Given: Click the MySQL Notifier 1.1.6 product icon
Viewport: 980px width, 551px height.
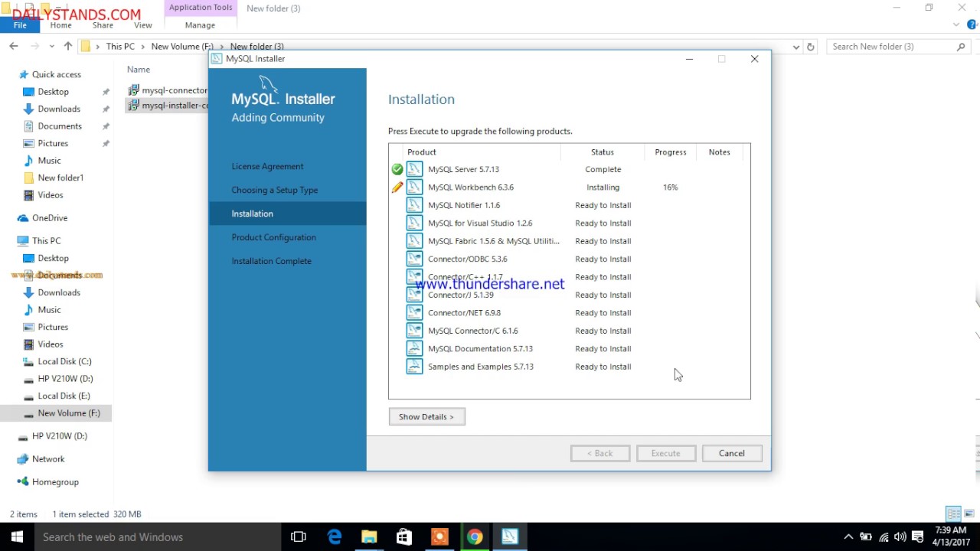Looking at the screenshot, I should coord(414,205).
